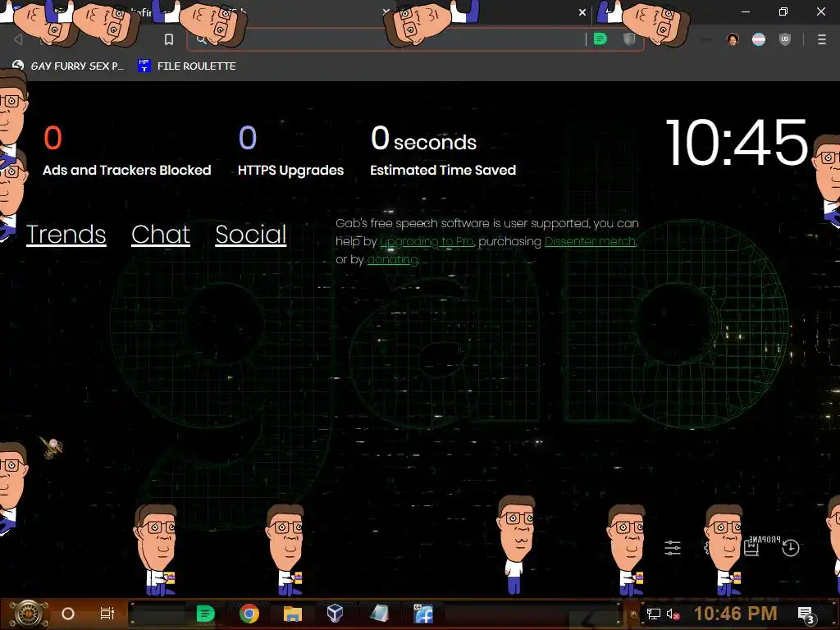The height and width of the screenshot is (630, 840).
Task: Click the pink and blue striped extension icon
Action: [x=759, y=39]
